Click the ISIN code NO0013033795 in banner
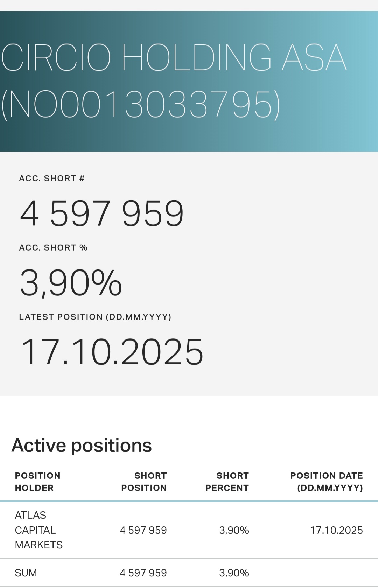The width and height of the screenshot is (378, 588). [x=141, y=105]
